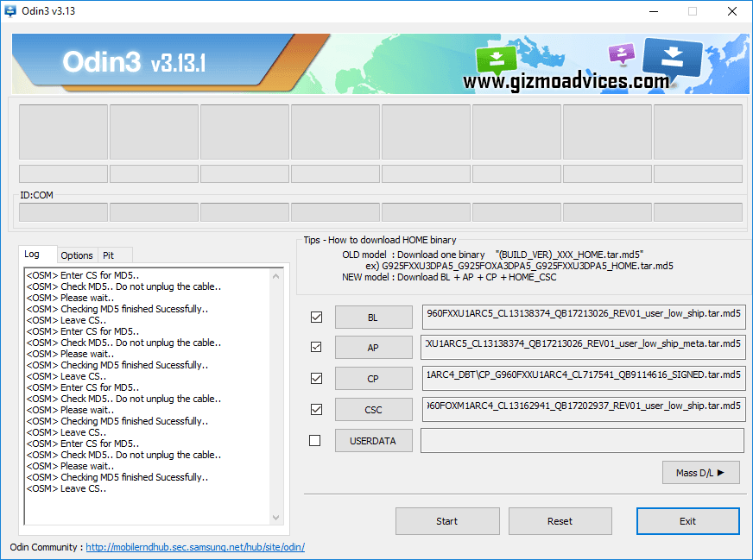
Task: Click the CSC file path field
Action: pyautogui.click(x=584, y=409)
